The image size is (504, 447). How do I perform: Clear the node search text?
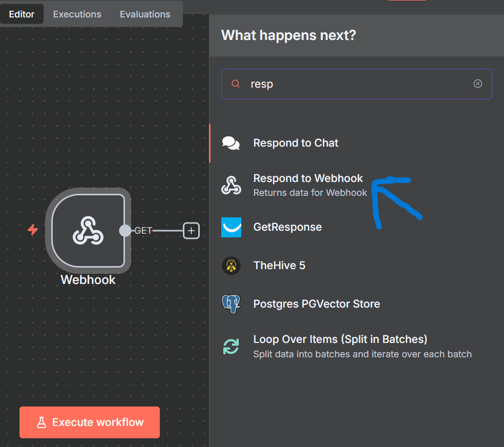pyautogui.click(x=478, y=84)
